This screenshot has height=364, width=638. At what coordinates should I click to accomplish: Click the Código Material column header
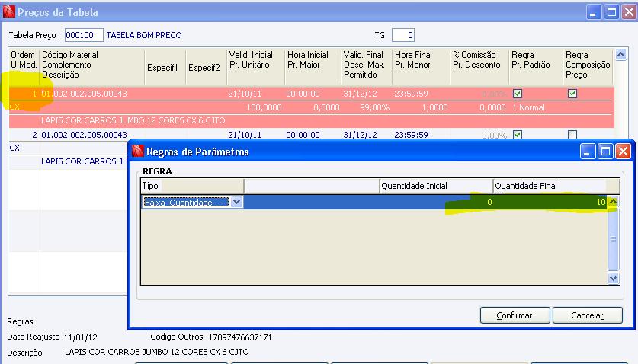70,55
